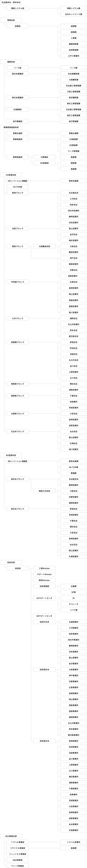Click the 関西九州支部 box
Viewport: 87px width, 868px height.
click(44, 491)
